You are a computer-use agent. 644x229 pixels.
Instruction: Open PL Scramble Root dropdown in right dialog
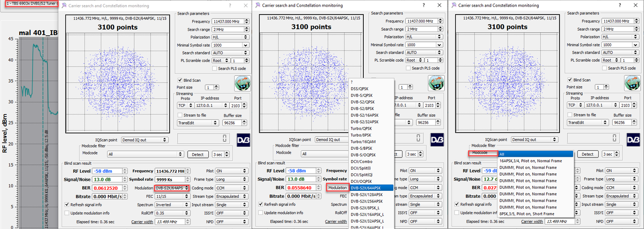pos(610,60)
